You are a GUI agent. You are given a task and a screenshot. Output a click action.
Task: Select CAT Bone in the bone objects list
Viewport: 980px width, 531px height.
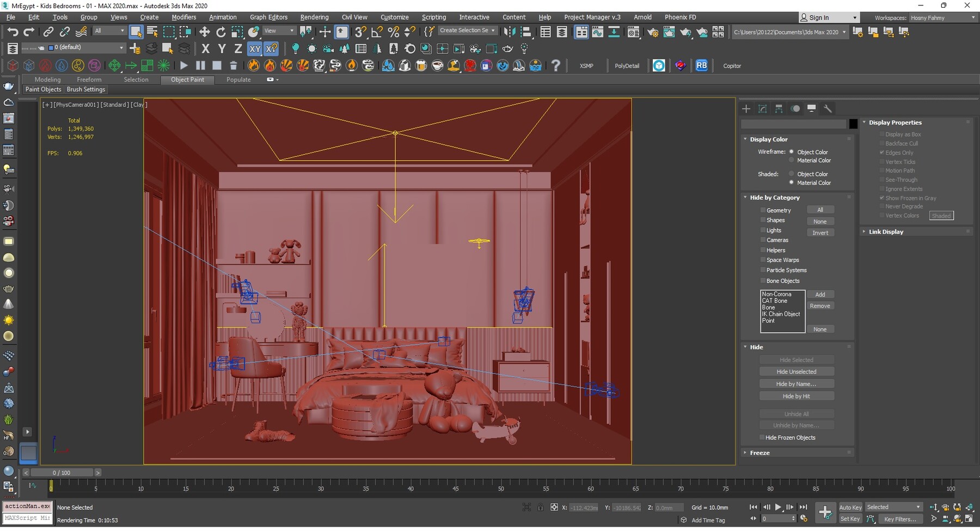pos(775,300)
